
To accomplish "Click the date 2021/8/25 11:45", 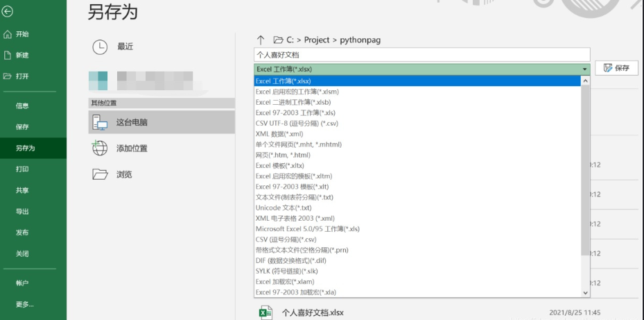I will [x=575, y=312].
